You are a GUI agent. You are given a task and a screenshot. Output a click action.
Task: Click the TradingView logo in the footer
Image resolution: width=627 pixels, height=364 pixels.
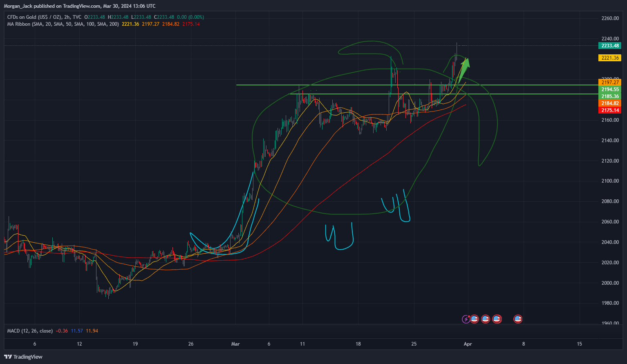[23, 357]
